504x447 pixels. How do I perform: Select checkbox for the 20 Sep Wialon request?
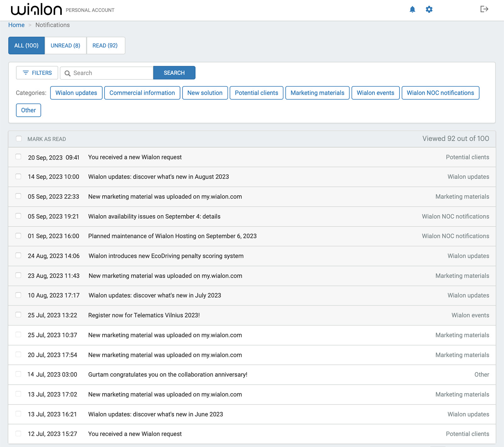point(18,157)
